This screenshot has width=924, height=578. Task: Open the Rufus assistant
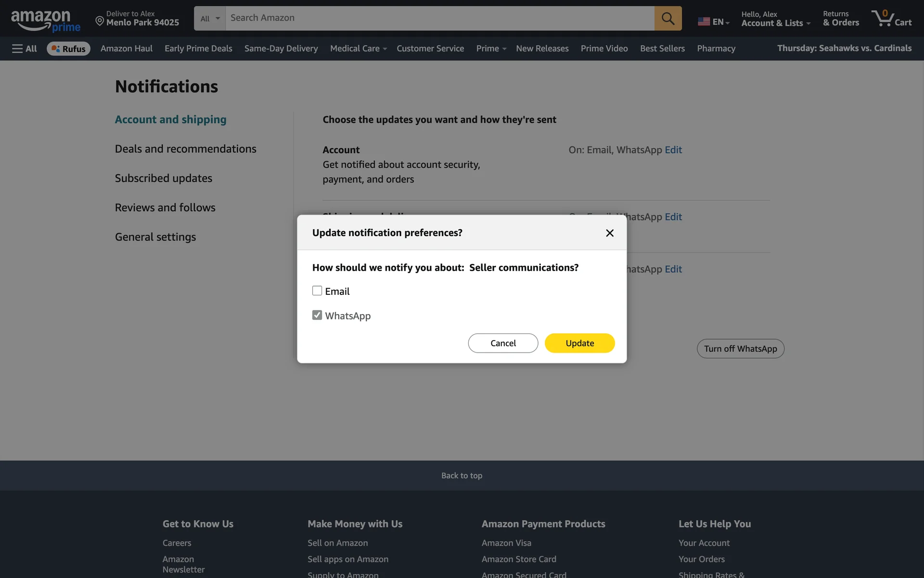coord(68,49)
